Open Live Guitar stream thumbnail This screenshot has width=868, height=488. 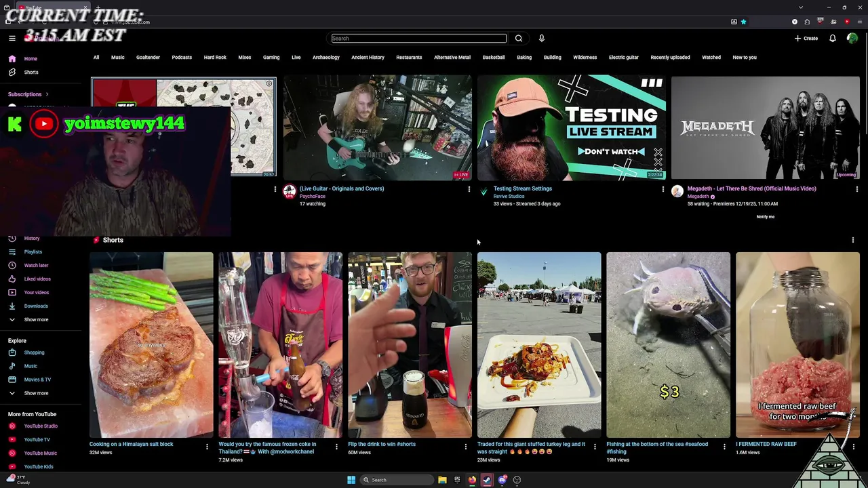click(378, 127)
